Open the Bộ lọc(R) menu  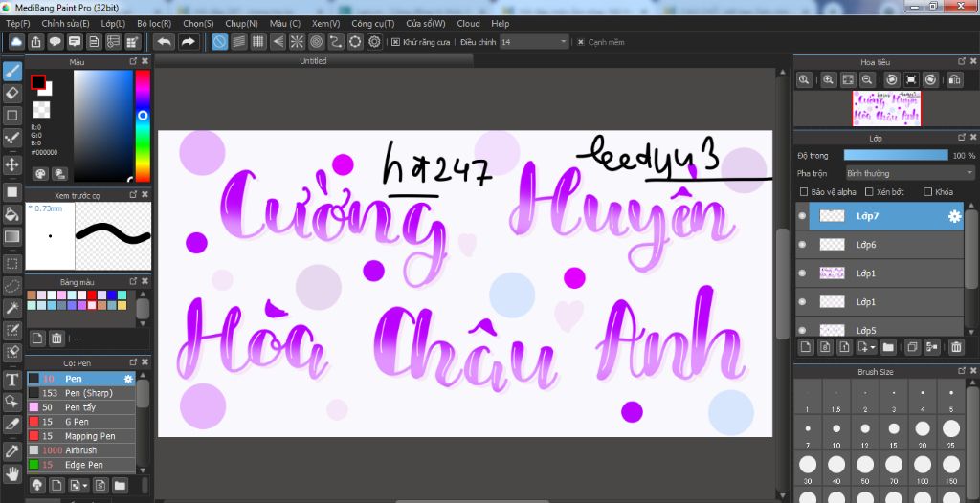[154, 24]
